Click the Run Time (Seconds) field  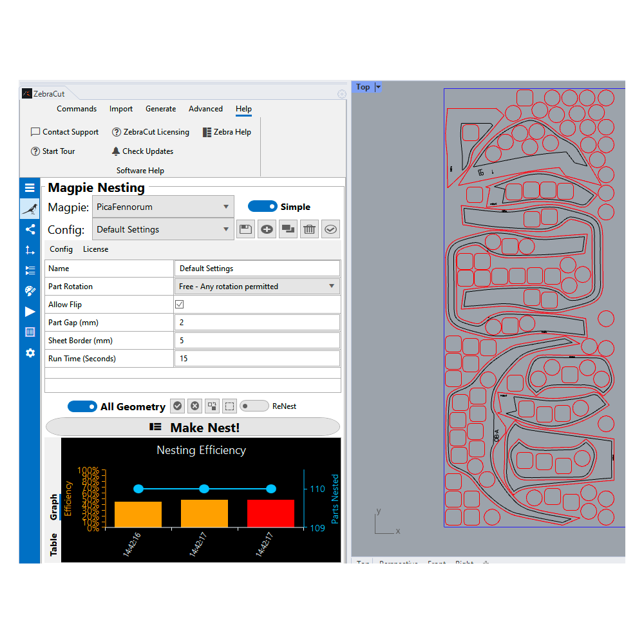click(x=257, y=359)
